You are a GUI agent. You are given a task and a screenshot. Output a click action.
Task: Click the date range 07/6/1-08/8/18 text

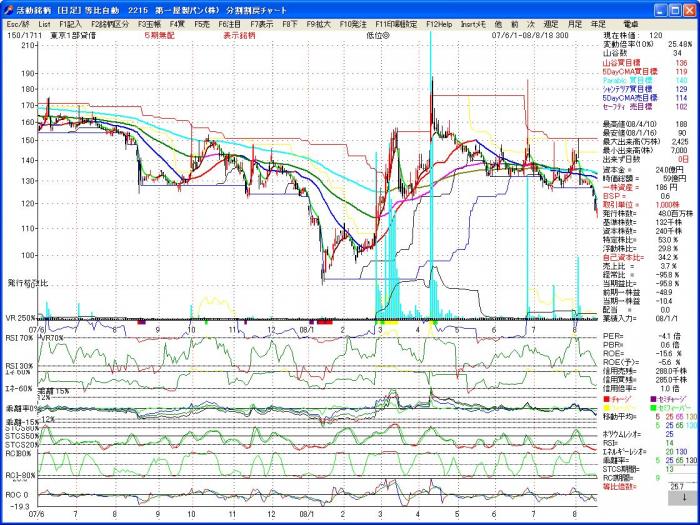[524, 35]
